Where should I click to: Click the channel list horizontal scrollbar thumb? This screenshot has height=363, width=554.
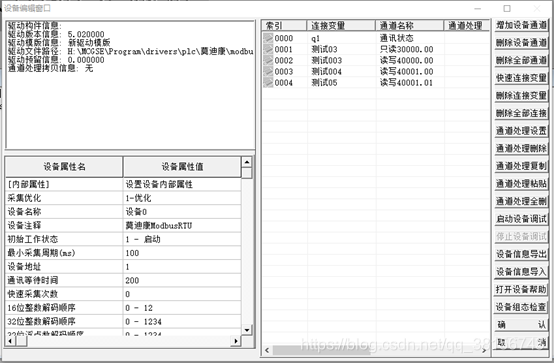coord(321,350)
